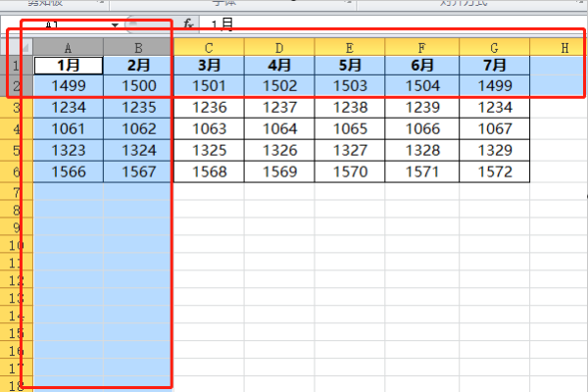
Task: Click cell containing 1570
Action: click(350, 171)
